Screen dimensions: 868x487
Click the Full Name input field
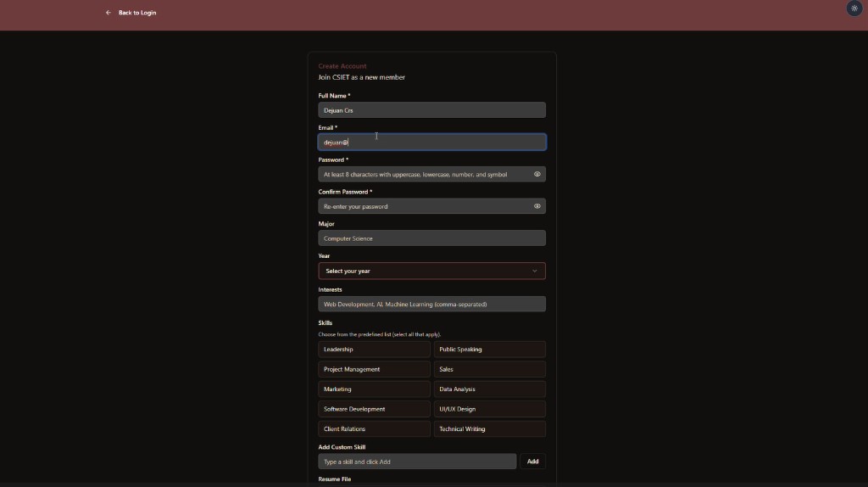[x=431, y=110]
